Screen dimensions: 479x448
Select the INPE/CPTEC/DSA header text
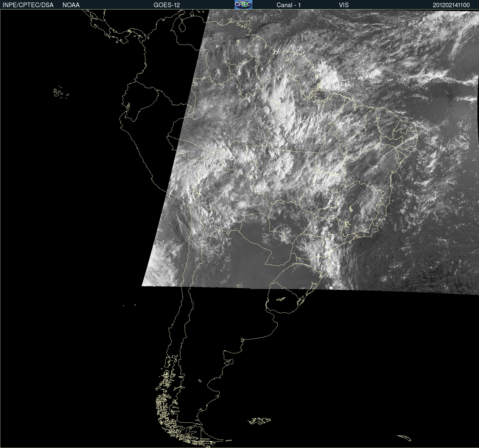(28, 5)
